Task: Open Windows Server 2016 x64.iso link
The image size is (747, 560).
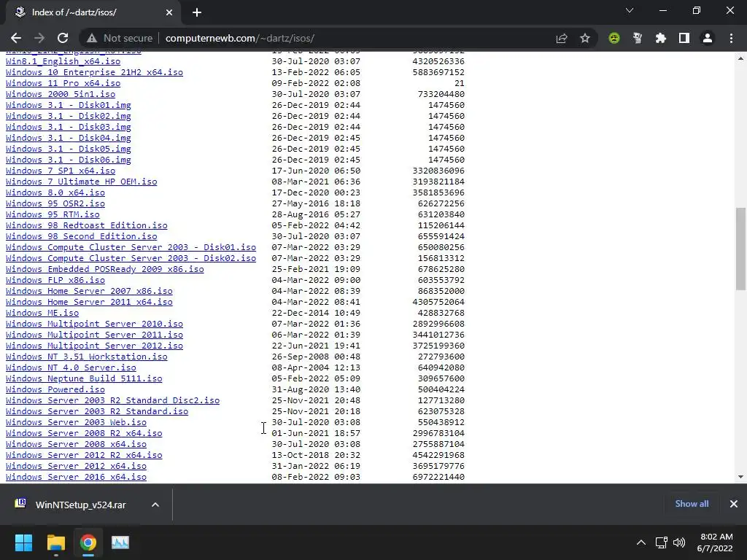Action: click(76, 477)
